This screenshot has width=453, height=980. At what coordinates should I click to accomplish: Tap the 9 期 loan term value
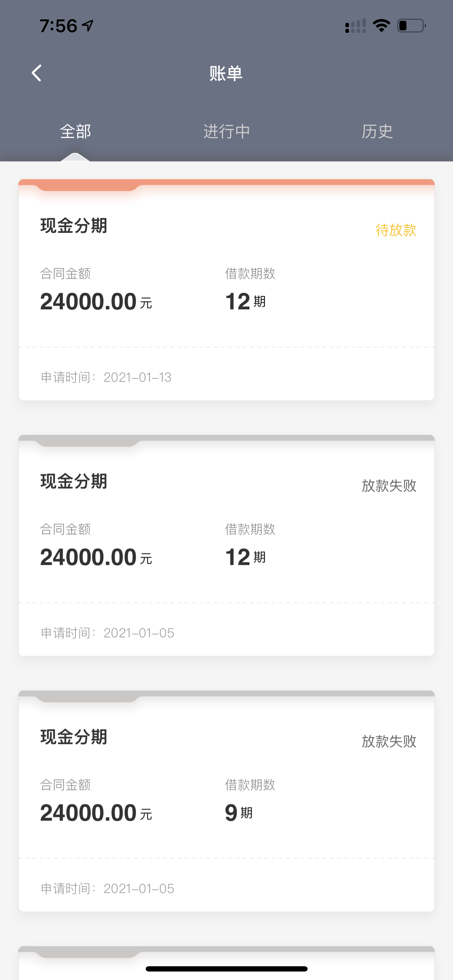click(239, 812)
